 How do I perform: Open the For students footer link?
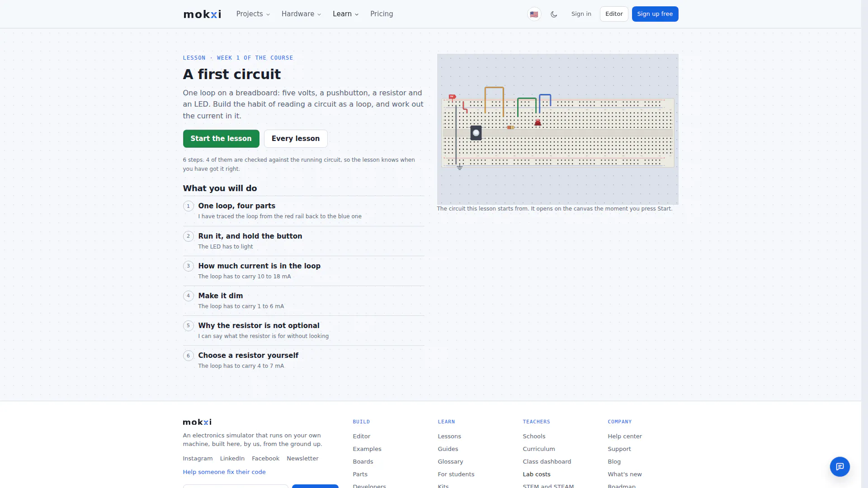(x=456, y=474)
